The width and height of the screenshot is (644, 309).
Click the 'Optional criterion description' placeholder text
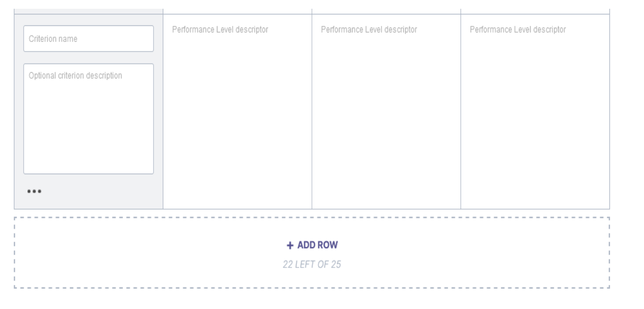pos(75,76)
